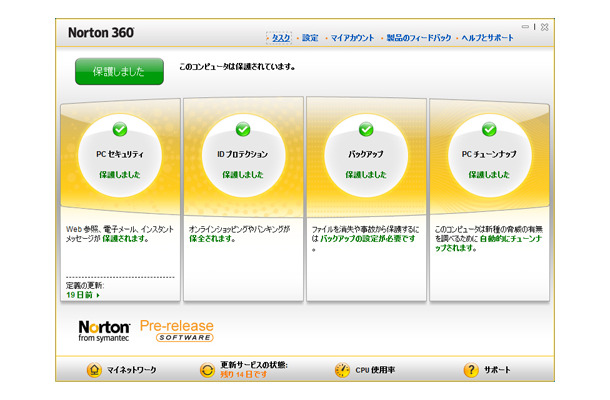Screen dimensions: 610x400
Task: Open the サポート question mark icon
Action: point(471,370)
